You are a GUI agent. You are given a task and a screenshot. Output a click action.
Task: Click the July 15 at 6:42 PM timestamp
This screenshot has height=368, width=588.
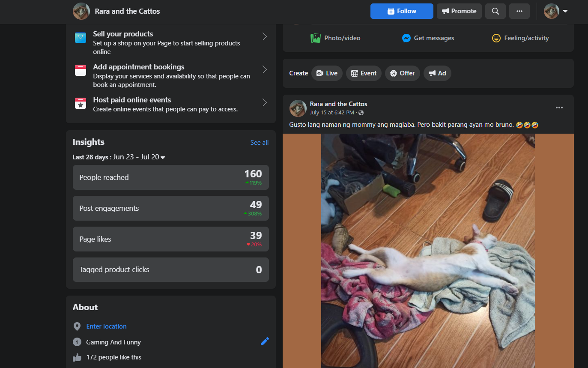tap(332, 113)
